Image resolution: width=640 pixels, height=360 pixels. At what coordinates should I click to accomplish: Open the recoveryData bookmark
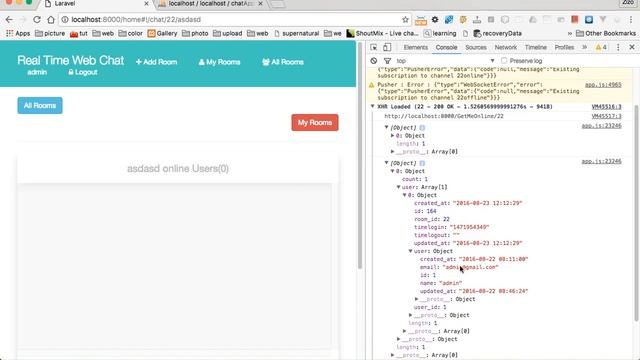pyautogui.click(x=498, y=33)
